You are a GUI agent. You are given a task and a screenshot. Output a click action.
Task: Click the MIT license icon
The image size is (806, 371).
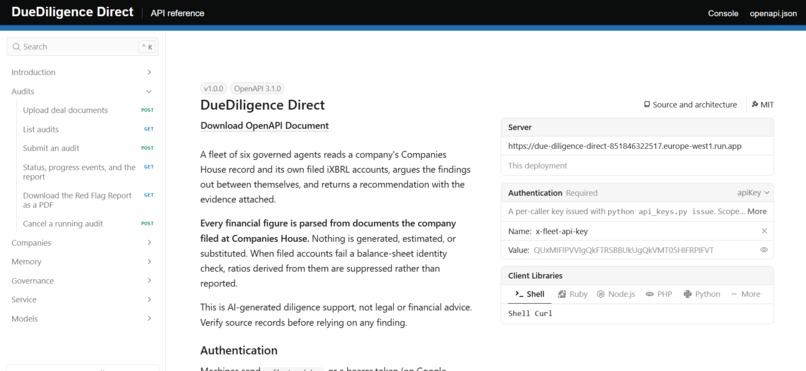tap(755, 104)
